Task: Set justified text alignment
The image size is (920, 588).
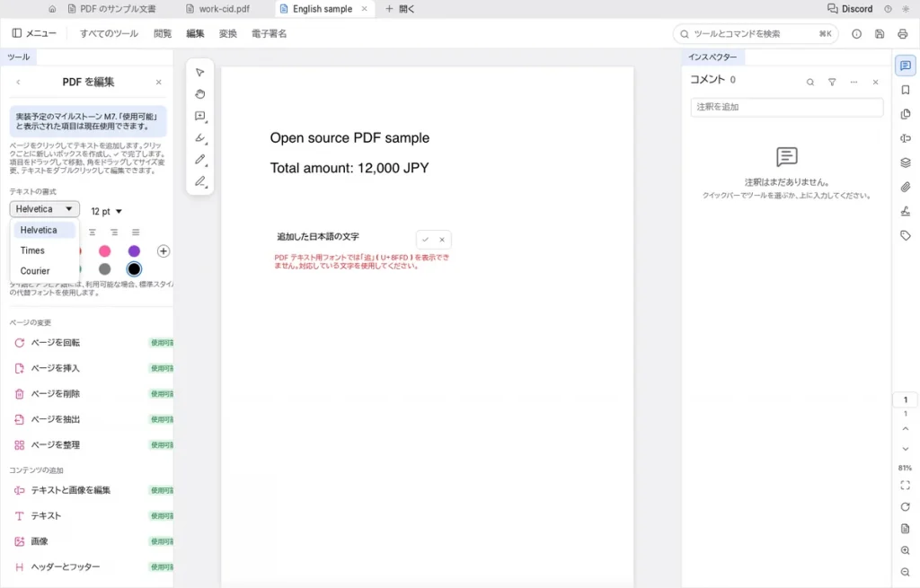Action: point(136,233)
